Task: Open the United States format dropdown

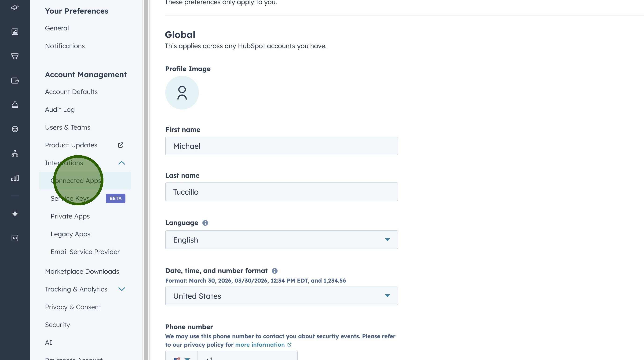Action: coord(281,296)
